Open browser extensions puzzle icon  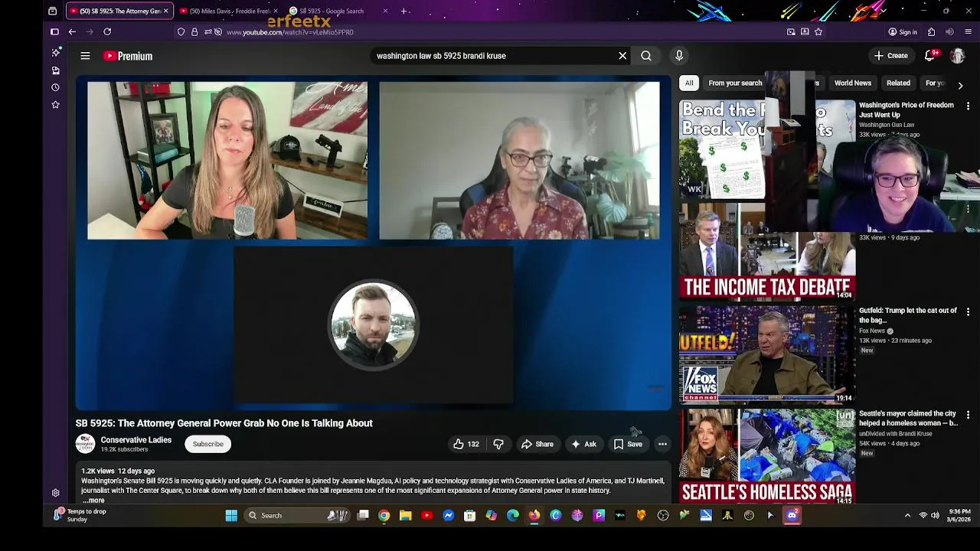[931, 32]
